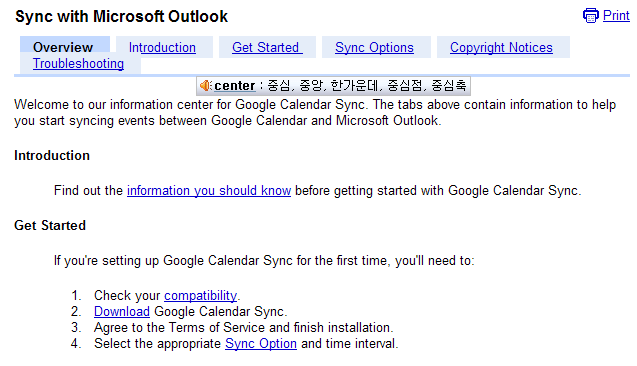The image size is (637, 366).
Task: Click the Korean definition text in the tooltip
Action: tap(366, 85)
